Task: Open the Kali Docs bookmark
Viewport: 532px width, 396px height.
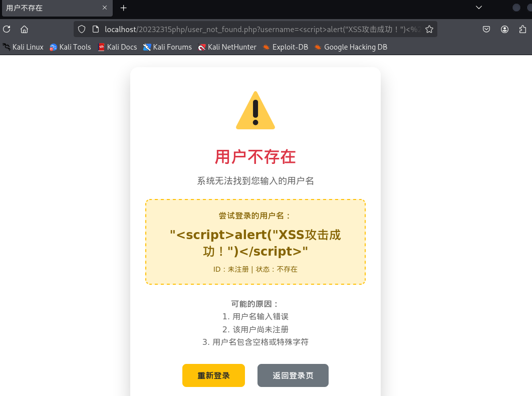Action: [117, 47]
